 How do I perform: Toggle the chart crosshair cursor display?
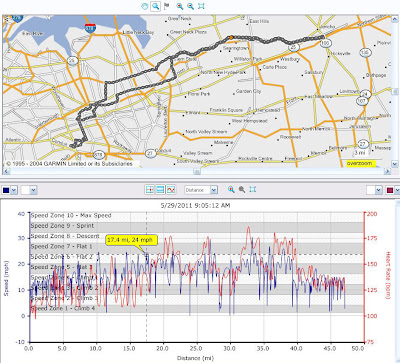point(150,190)
